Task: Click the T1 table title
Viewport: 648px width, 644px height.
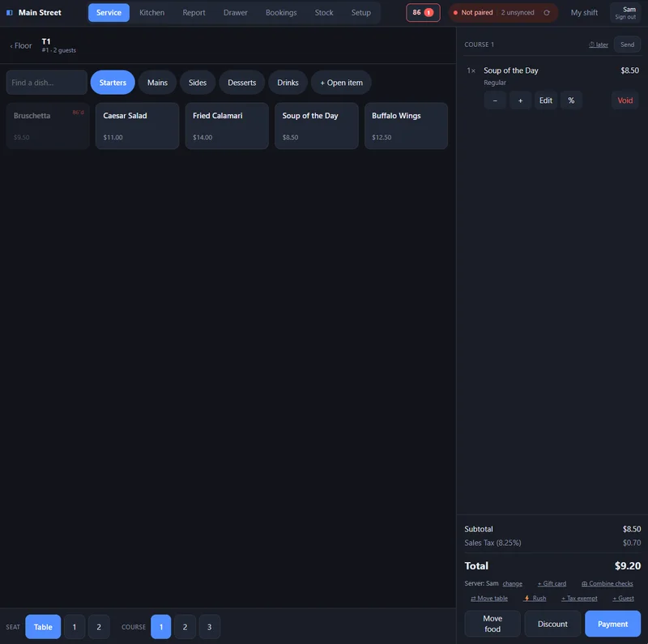Action: click(46, 42)
